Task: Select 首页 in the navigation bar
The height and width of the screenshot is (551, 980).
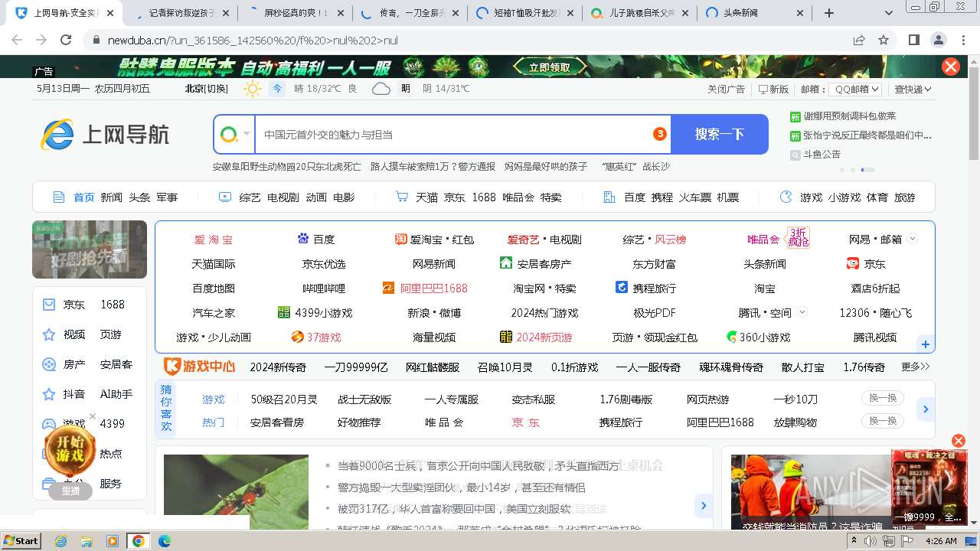Action: pyautogui.click(x=84, y=197)
